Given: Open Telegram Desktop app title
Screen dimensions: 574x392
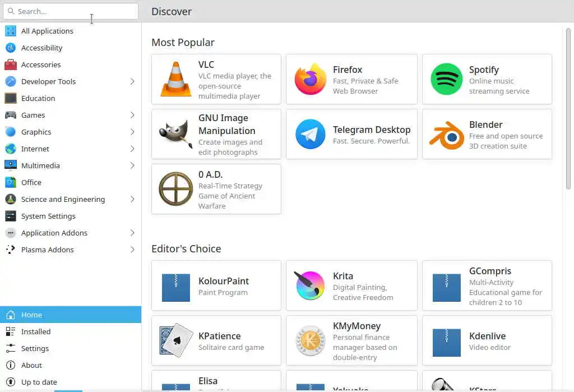Looking at the screenshot, I should (372, 130).
